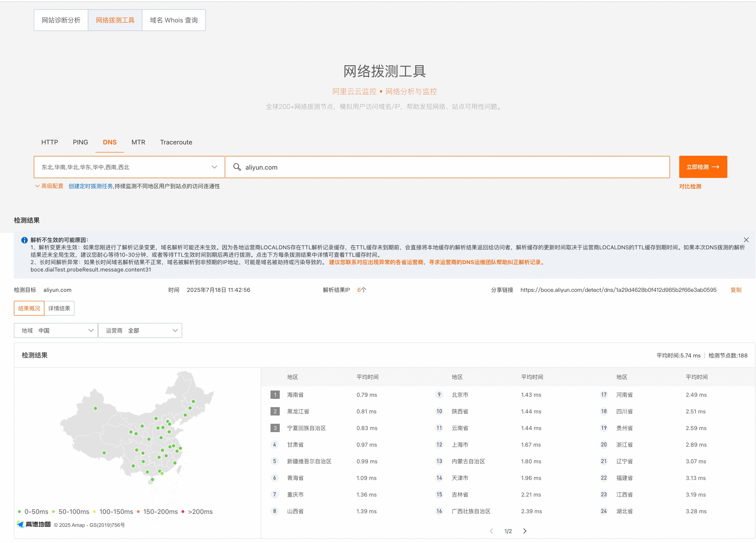Toggle the 0-50ms legend item
The height and width of the screenshot is (543, 756).
33,511
